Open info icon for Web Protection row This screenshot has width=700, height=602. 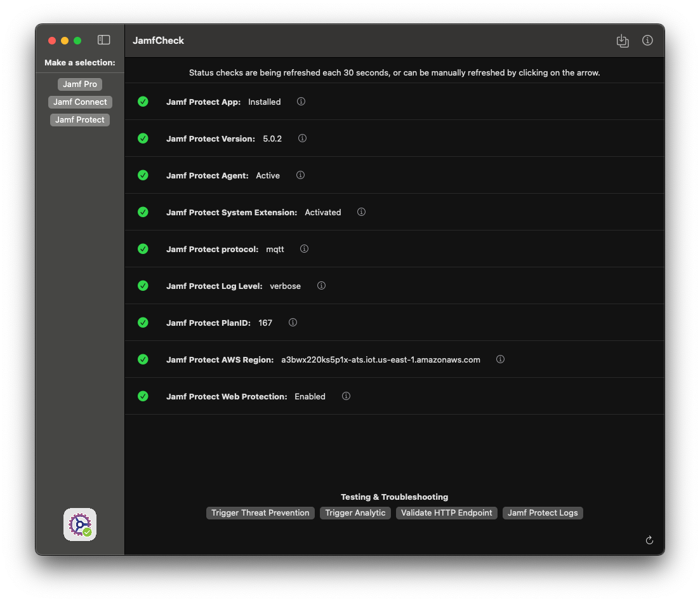[x=346, y=396]
